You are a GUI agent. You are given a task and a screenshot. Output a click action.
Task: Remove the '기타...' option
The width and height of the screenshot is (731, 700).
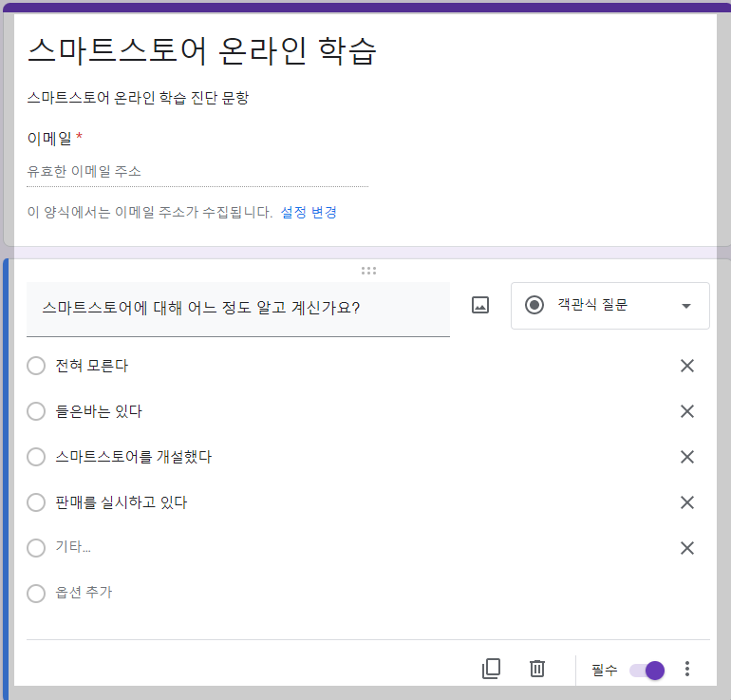(x=687, y=547)
